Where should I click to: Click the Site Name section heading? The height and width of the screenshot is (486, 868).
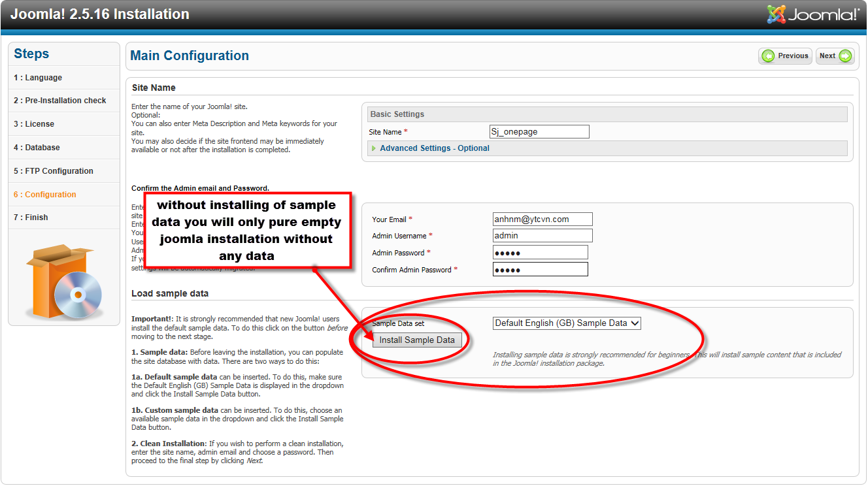pyautogui.click(x=154, y=88)
